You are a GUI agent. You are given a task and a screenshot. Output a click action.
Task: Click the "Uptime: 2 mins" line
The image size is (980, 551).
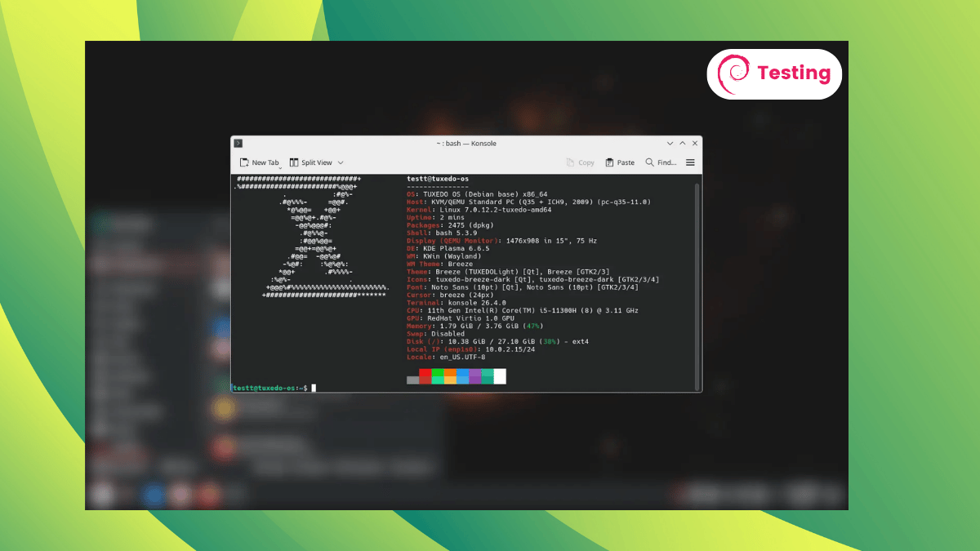tap(435, 217)
